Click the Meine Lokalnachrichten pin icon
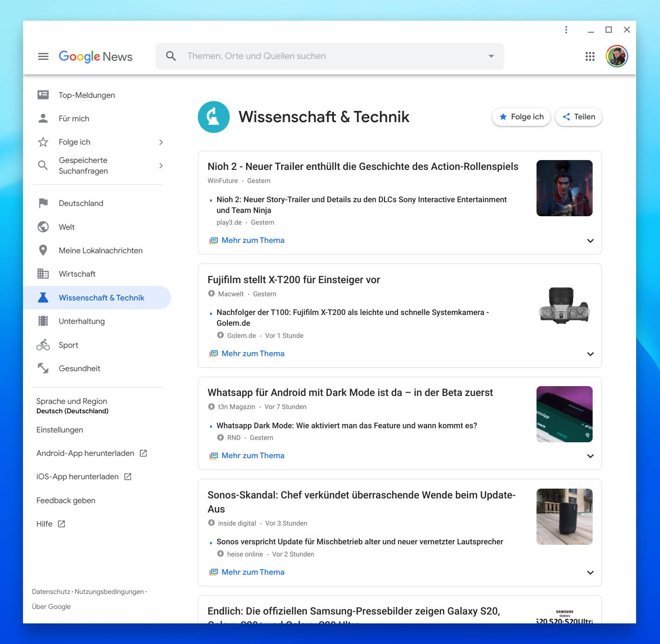Viewport: 660px width, 644px height. (43, 250)
